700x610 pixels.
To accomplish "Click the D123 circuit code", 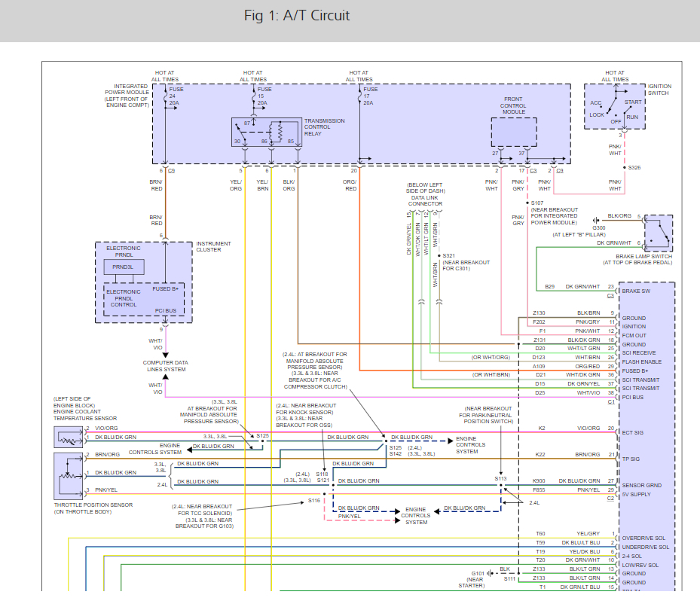I will pos(539,358).
